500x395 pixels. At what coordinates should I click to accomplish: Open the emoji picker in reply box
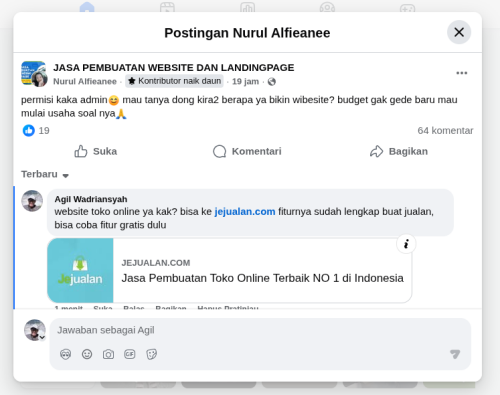coord(87,354)
